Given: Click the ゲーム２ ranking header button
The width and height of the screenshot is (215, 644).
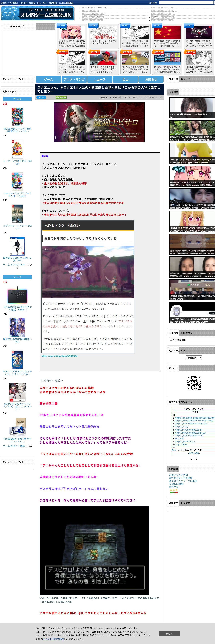Looking at the screenshot, I should (17, 277).
